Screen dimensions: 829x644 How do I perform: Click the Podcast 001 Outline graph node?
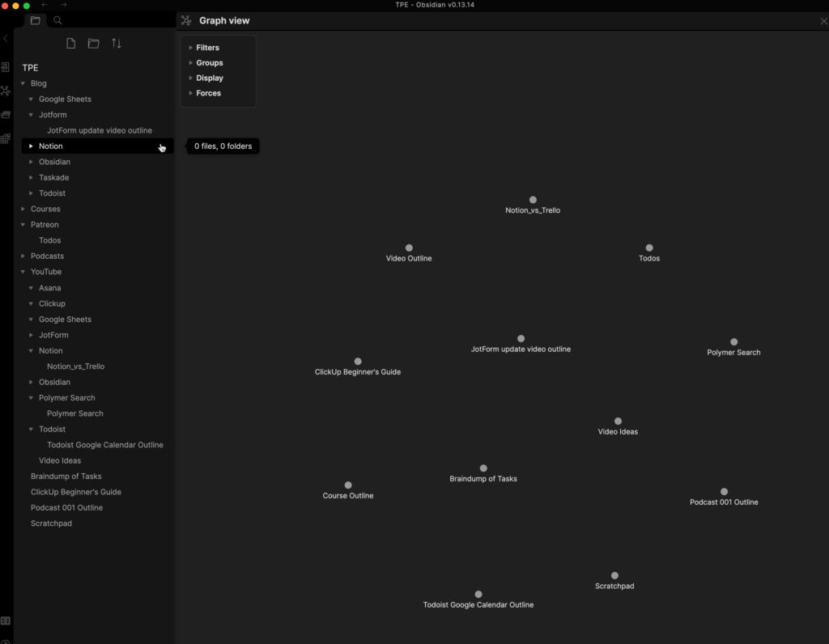pos(725,491)
